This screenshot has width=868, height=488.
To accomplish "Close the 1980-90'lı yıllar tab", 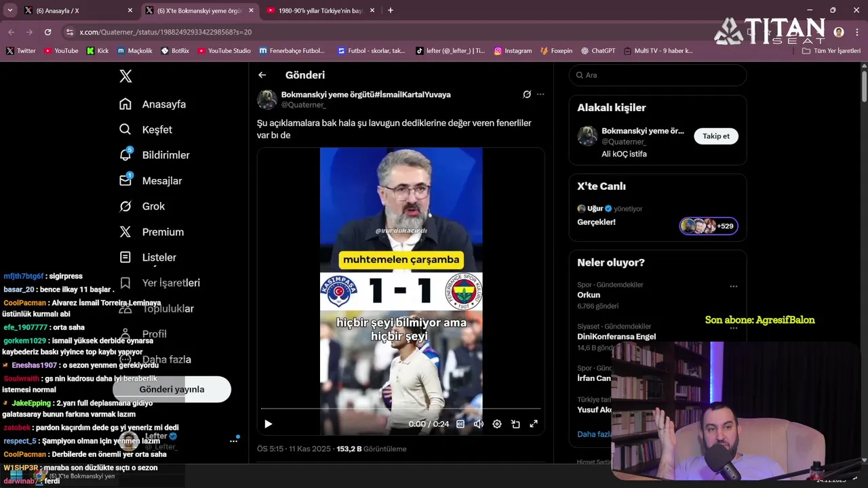I will coord(372,10).
